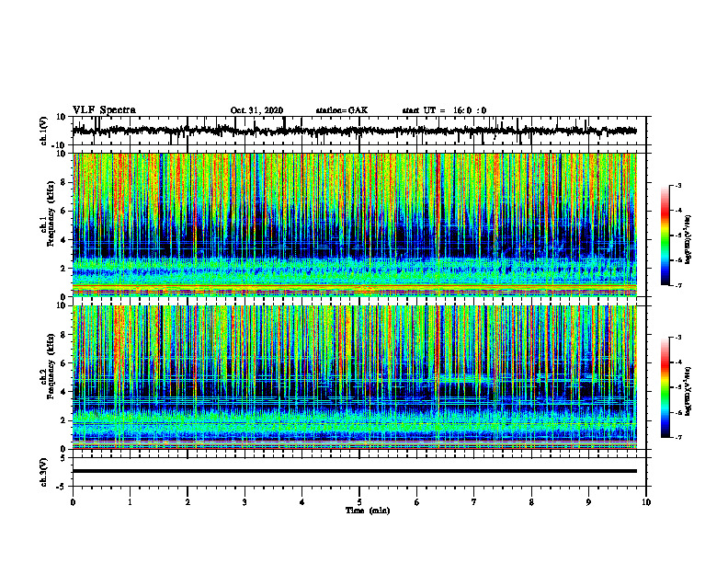Click the "7" tick on the time axis
Screen dimensions: 728x563
pos(474,502)
